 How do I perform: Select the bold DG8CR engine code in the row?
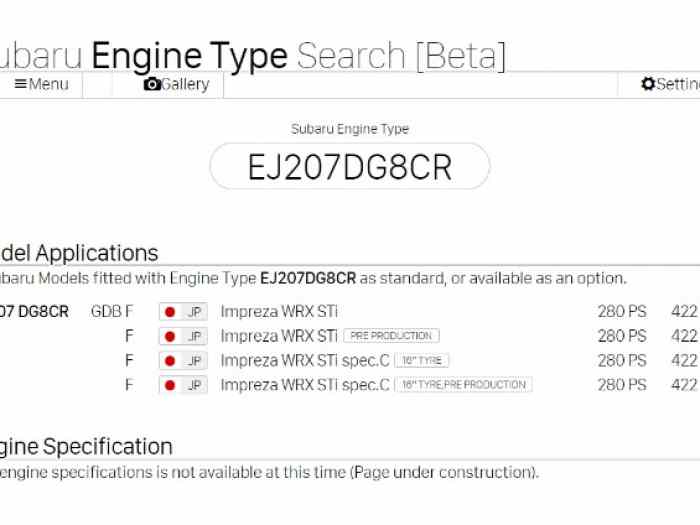34,312
